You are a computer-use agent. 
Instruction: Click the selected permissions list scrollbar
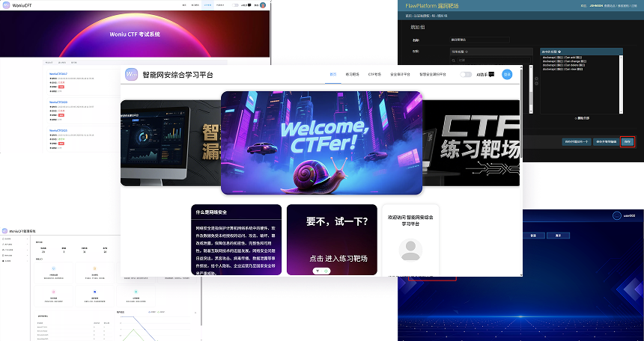point(621,85)
